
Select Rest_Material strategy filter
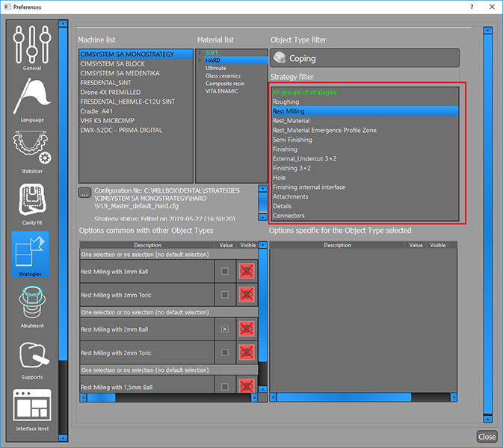pos(365,121)
